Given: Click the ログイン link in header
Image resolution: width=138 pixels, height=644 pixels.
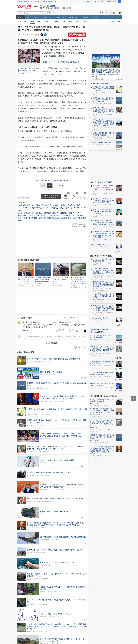Looking at the screenshot, I should pyautogui.click(x=42, y=8).
